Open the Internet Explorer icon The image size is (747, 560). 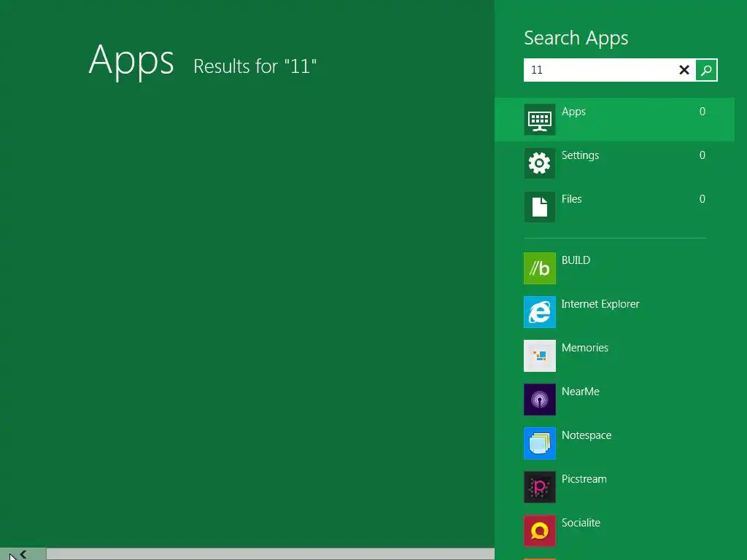(539, 312)
